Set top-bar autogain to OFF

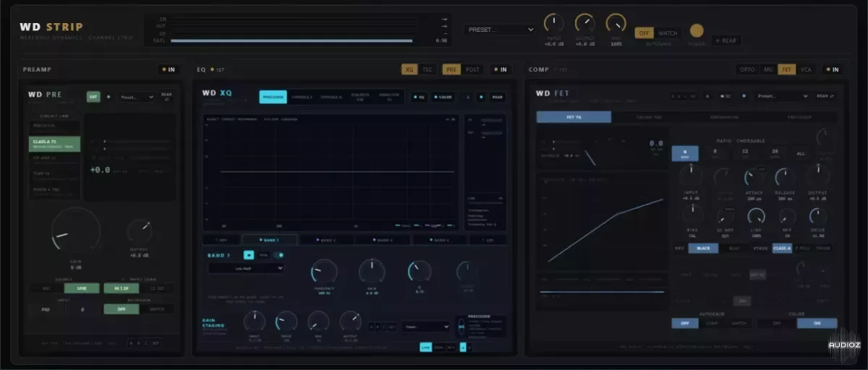(x=644, y=33)
